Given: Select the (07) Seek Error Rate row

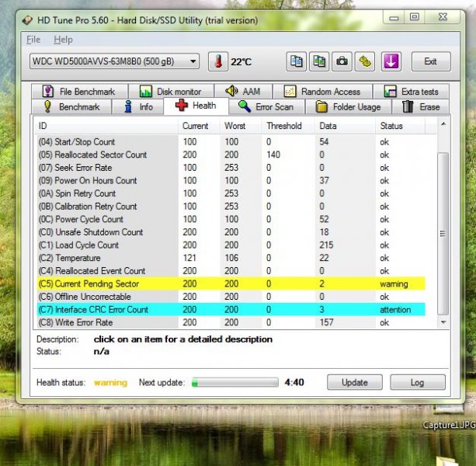Looking at the screenshot, I should [231, 168].
